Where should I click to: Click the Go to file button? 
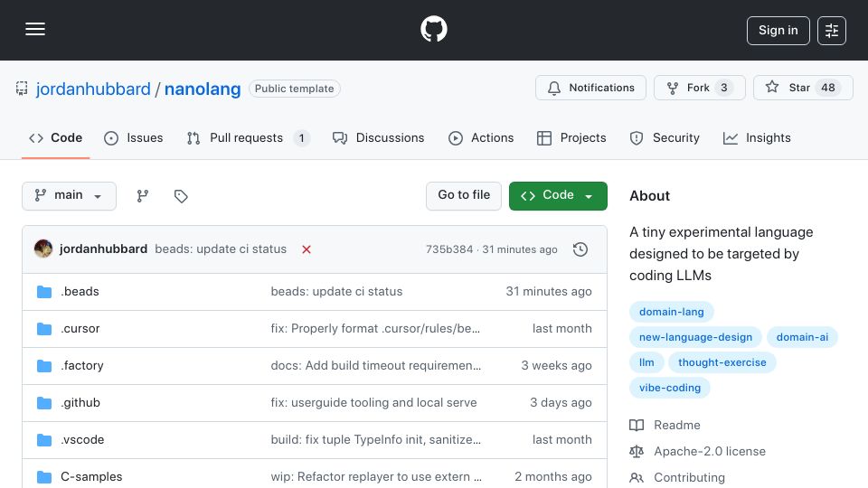[x=464, y=196]
